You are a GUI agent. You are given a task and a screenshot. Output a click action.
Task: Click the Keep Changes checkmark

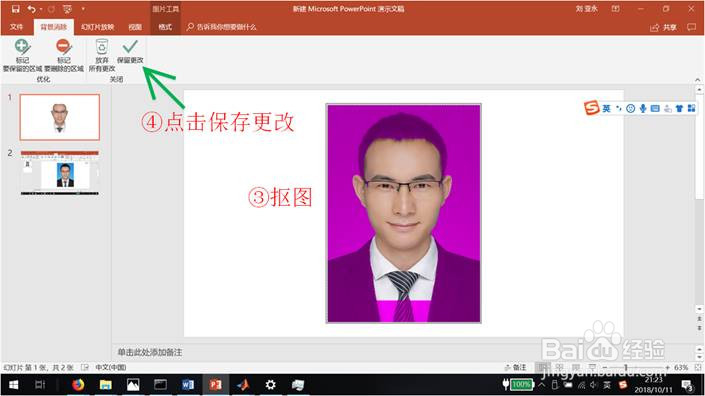(x=130, y=51)
